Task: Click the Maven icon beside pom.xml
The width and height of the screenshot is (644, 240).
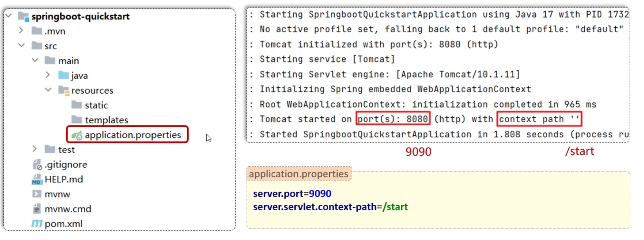Action: [x=37, y=223]
